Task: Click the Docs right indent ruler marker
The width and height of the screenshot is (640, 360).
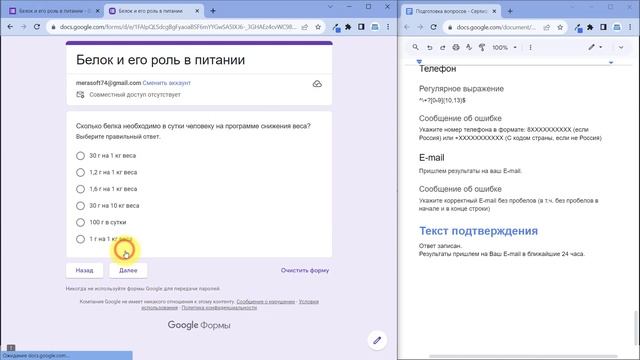Action: point(611,62)
